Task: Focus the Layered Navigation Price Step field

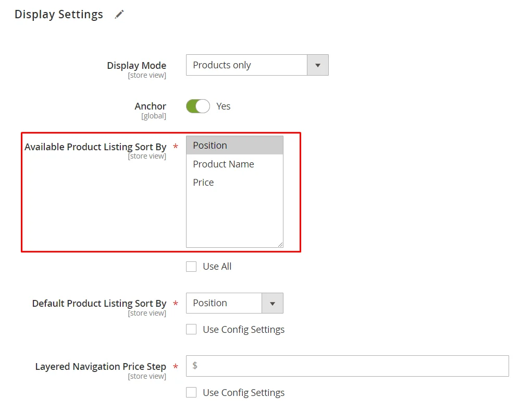Action: [347, 366]
